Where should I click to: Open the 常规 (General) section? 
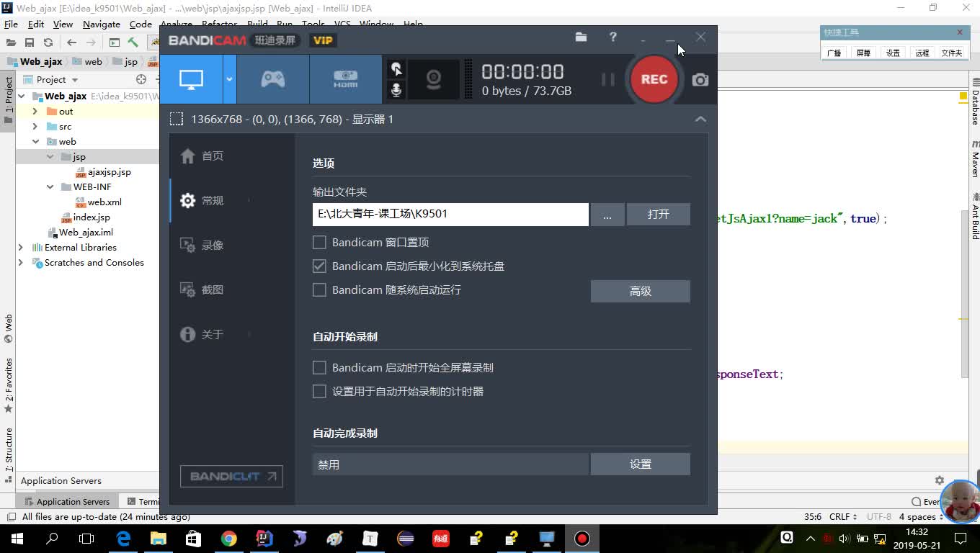(202, 201)
